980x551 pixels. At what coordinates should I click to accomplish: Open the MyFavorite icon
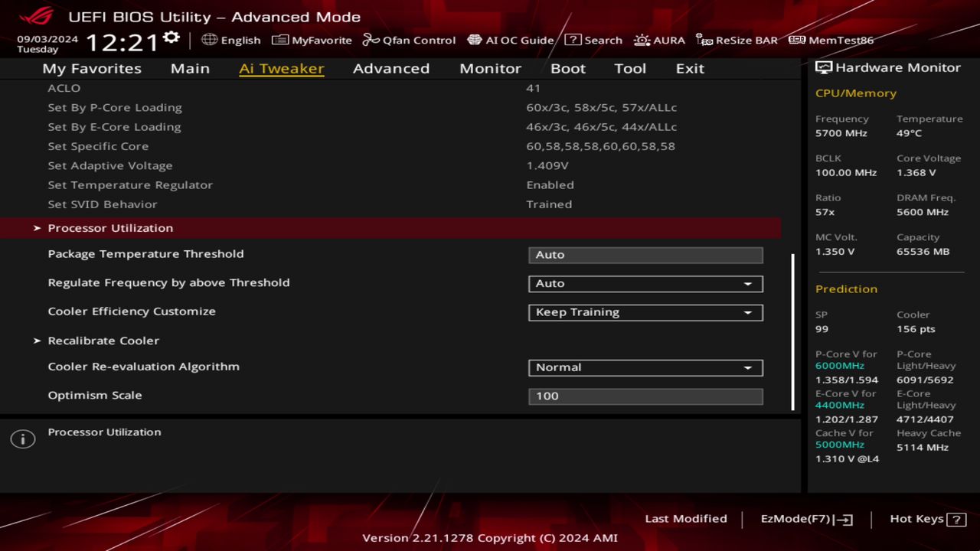pyautogui.click(x=280, y=40)
